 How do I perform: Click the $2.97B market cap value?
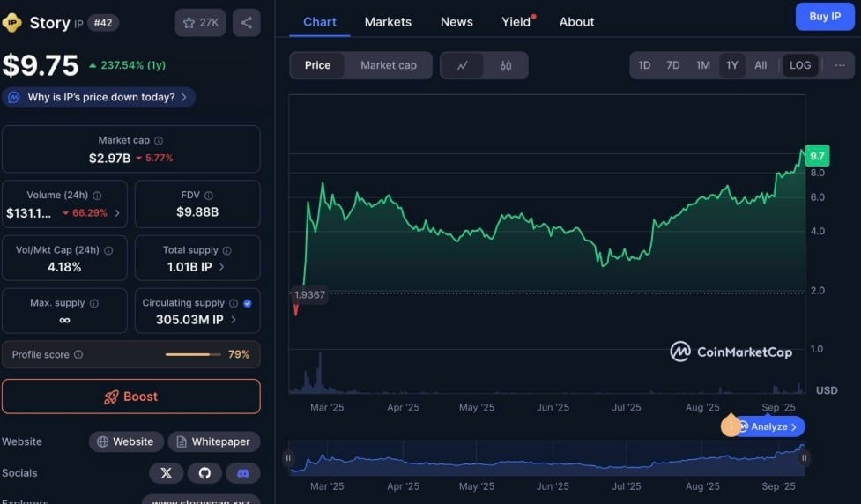109,158
